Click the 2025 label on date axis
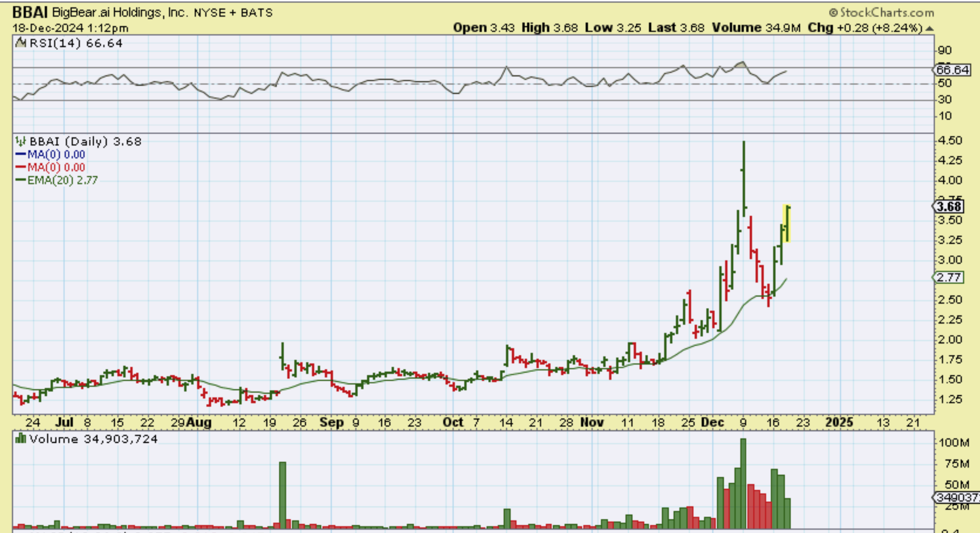 pyautogui.click(x=839, y=422)
